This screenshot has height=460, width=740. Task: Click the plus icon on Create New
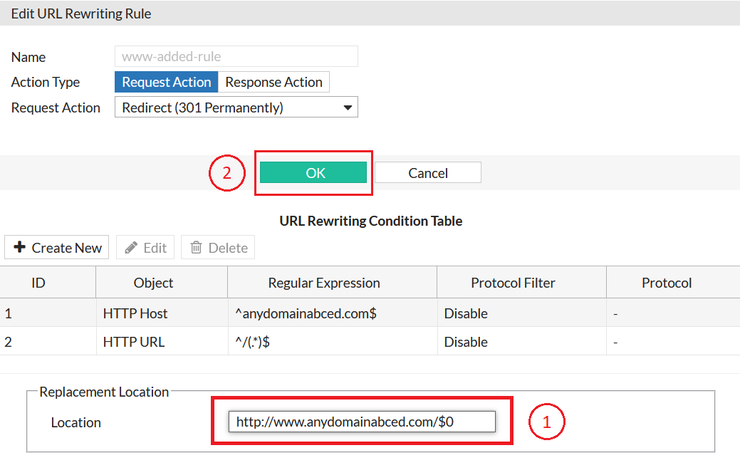coord(20,248)
